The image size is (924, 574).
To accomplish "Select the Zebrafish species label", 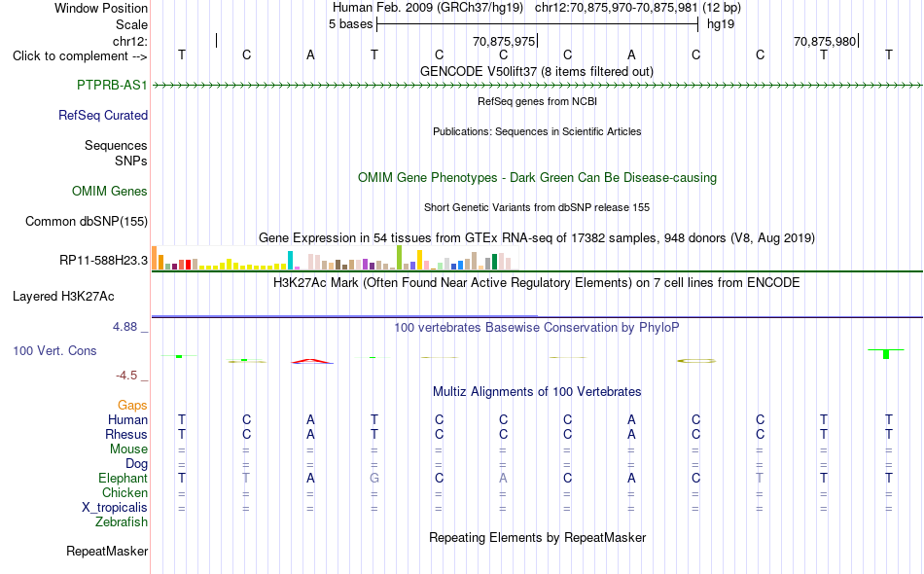I will coord(122,521).
